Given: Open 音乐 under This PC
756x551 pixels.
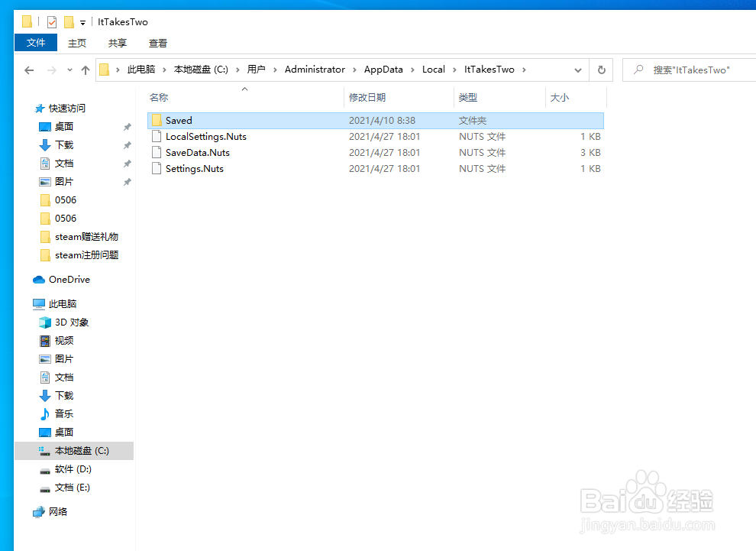Looking at the screenshot, I should 63,414.
